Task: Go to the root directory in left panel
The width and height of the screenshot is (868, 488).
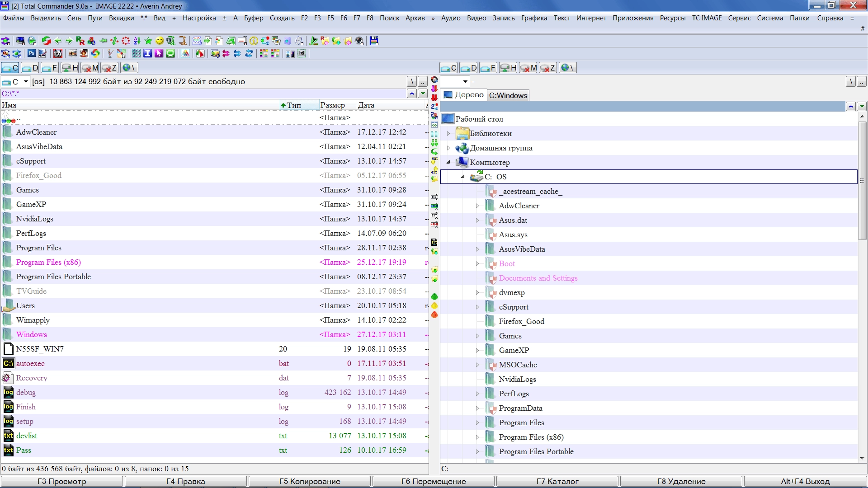Action: tap(411, 82)
